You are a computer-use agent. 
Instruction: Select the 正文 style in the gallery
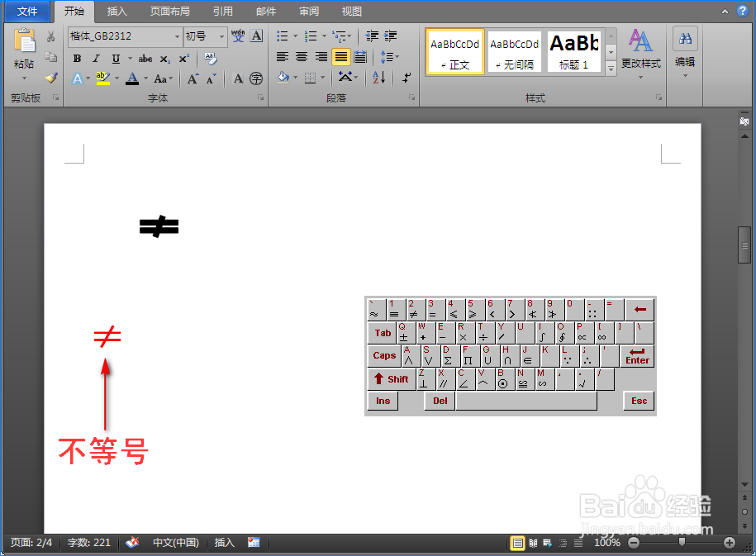point(454,50)
